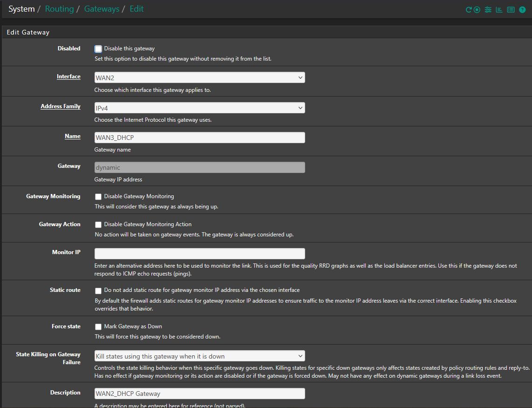Check Disable Gateway Monitoring

pos(98,197)
